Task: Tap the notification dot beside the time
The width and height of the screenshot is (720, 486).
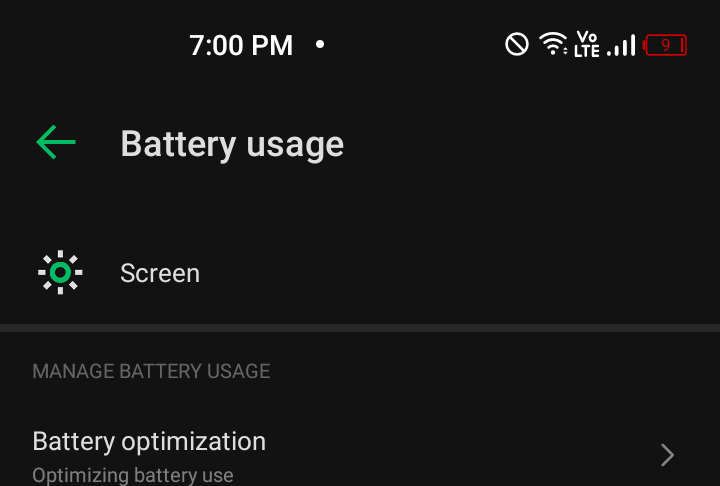Action: [x=320, y=45]
